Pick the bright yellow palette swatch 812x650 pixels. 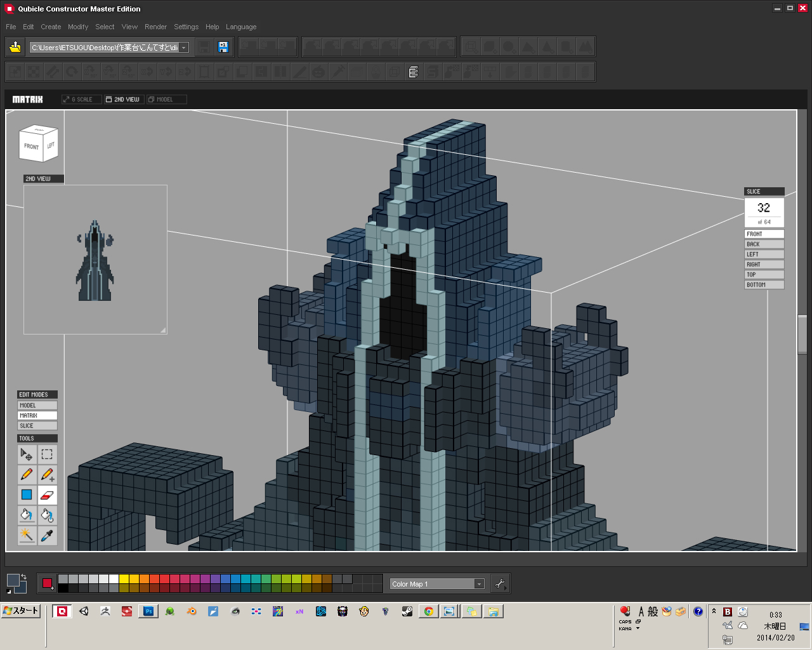pos(124,579)
